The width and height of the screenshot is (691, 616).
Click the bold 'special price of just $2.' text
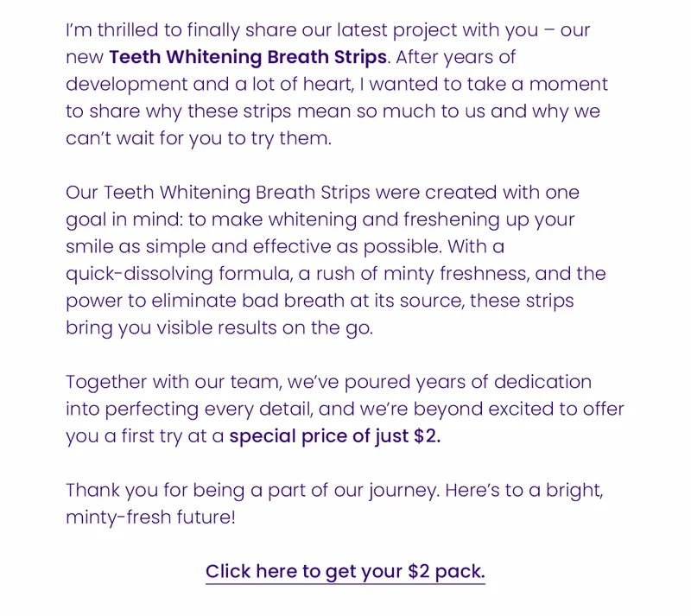point(335,436)
